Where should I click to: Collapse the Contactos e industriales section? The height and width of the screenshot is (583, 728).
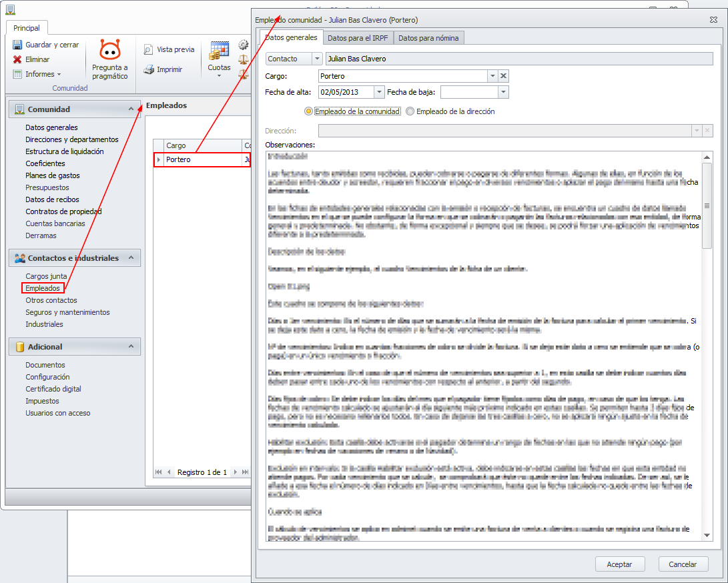point(131,257)
